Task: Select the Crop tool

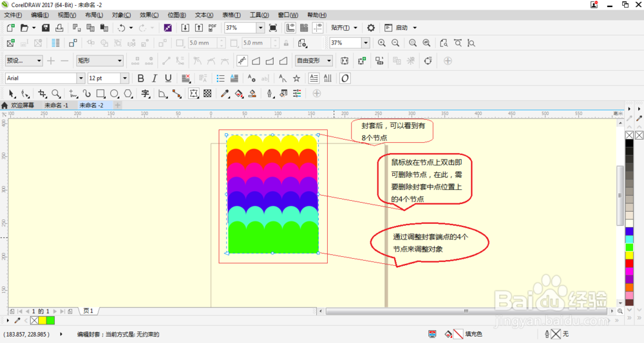Action: click(x=42, y=93)
